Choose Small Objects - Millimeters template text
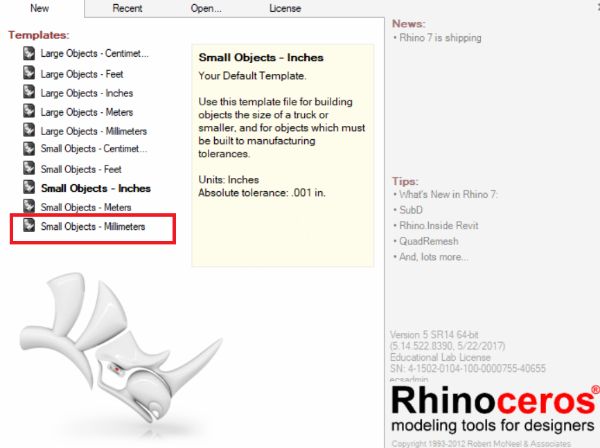The width and height of the screenshot is (600, 448). coord(93,226)
